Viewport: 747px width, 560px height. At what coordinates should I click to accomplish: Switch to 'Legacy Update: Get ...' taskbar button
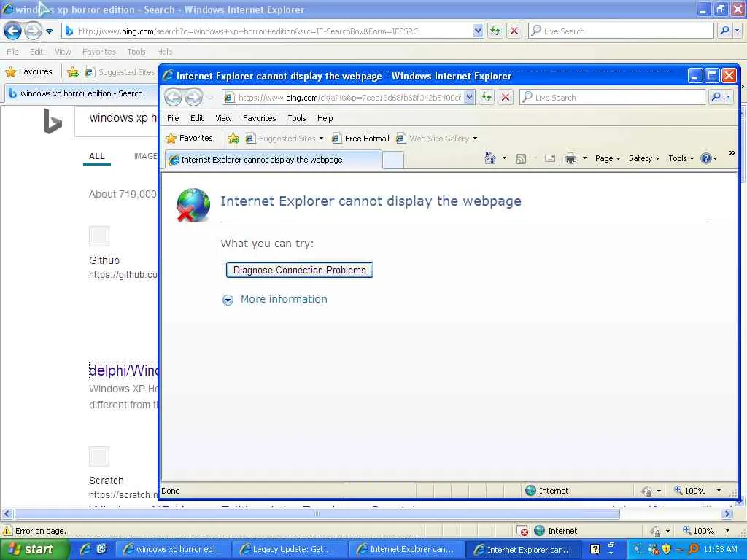(x=289, y=550)
